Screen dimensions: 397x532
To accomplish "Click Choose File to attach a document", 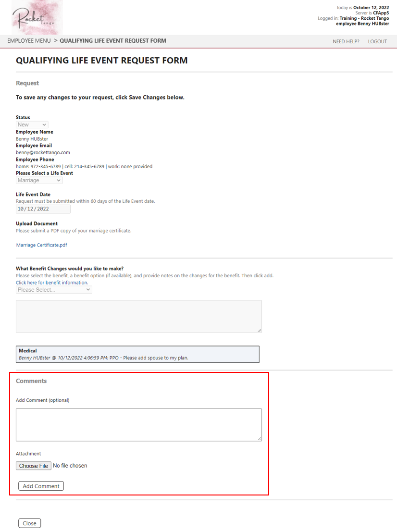I will 33,465.
